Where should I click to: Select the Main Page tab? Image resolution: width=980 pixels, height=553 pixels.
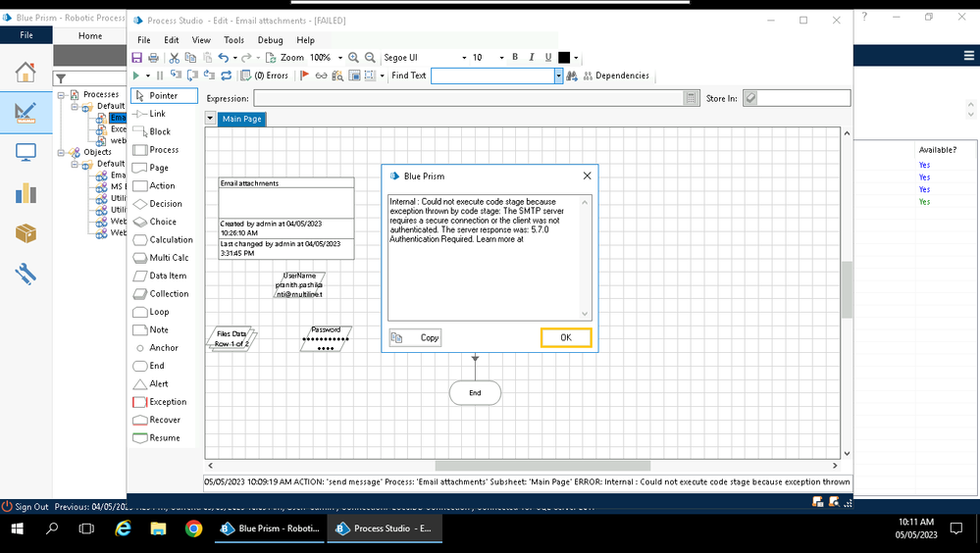point(241,120)
